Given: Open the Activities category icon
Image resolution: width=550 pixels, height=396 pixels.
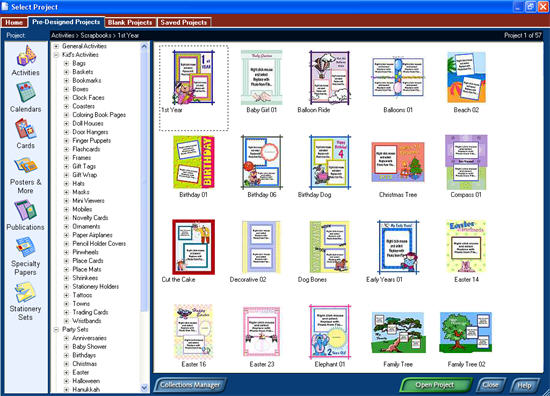Looking at the screenshot, I should [26, 56].
